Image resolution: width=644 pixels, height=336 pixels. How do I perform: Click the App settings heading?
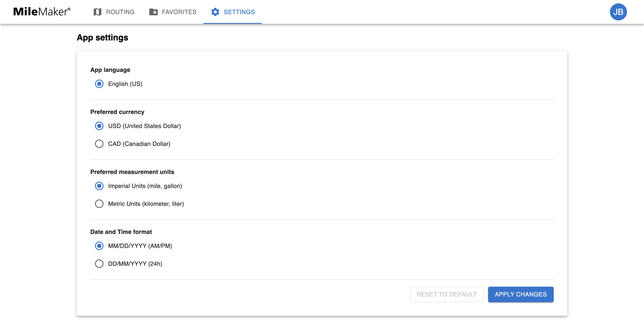[102, 37]
